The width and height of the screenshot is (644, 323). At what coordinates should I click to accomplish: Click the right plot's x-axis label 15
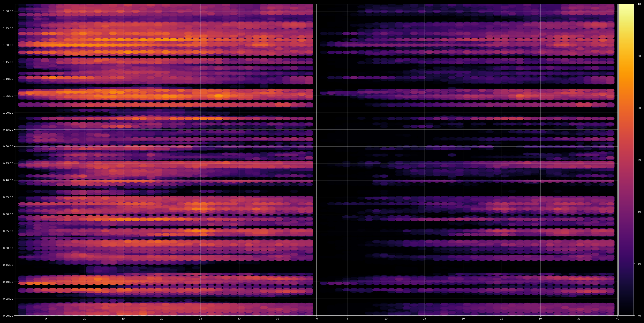click(425, 319)
